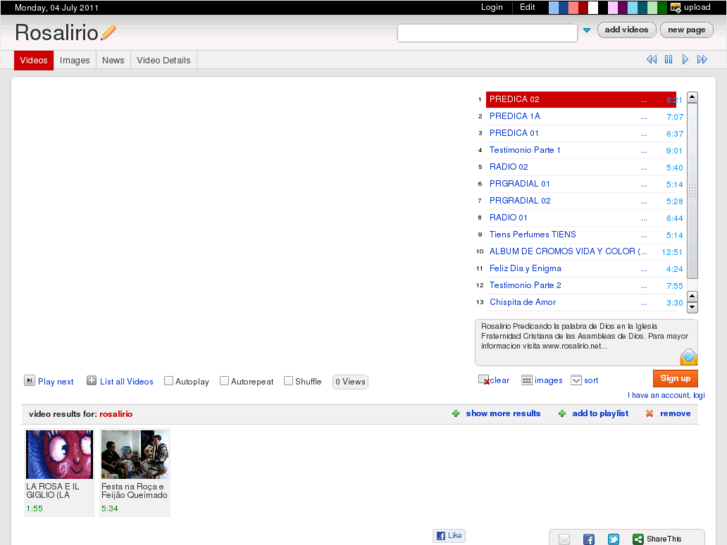Click the rewind playback icon
Screen dimensions: 727x545
(x=651, y=59)
